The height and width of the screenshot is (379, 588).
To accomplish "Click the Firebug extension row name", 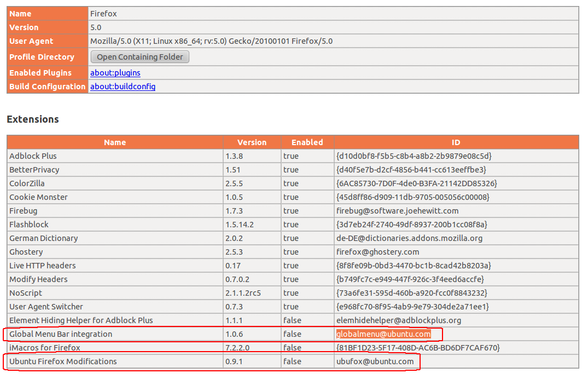I will click(24, 211).
